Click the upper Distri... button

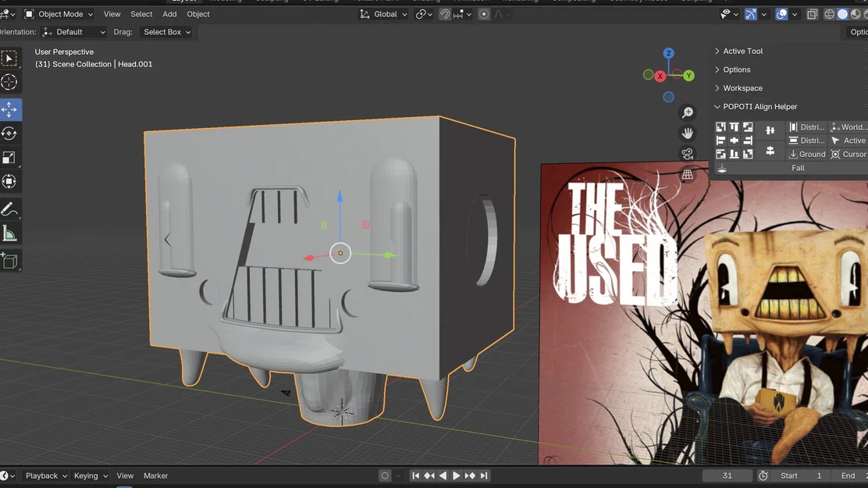(806, 126)
